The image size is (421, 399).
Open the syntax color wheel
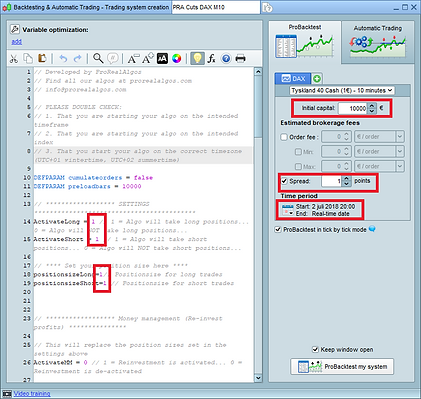pos(177,59)
